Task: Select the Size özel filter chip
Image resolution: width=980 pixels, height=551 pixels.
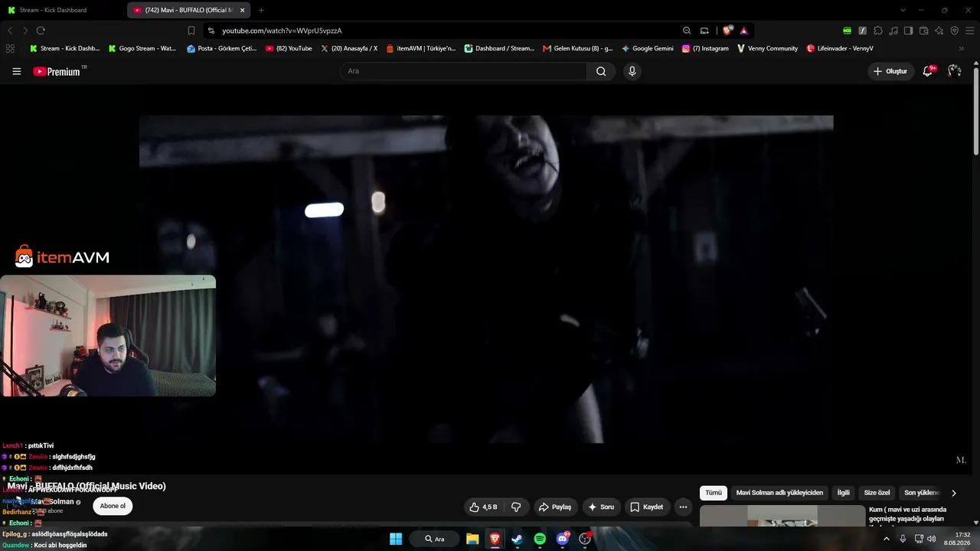Action: tap(877, 493)
